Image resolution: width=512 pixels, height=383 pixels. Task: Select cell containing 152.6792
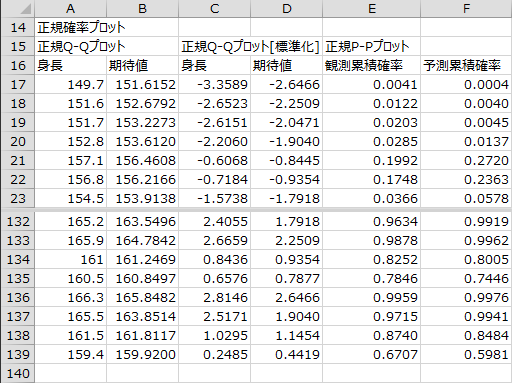tap(142, 103)
